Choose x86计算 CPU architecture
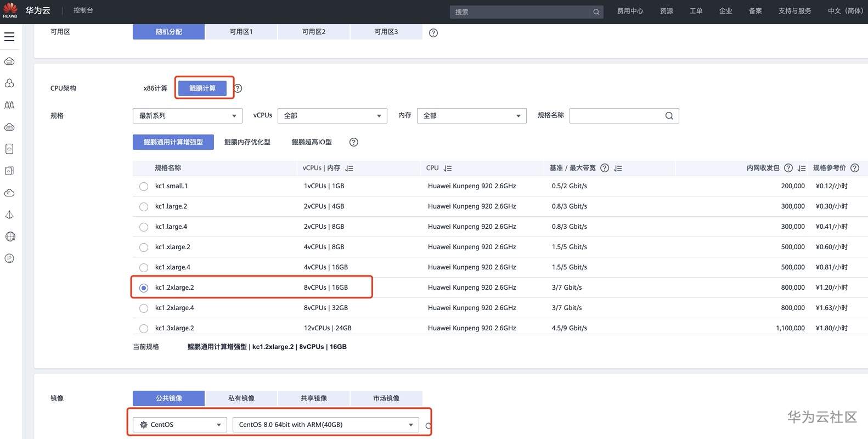Image resolution: width=868 pixels, height=439 pixels. (x=155, y=88)
